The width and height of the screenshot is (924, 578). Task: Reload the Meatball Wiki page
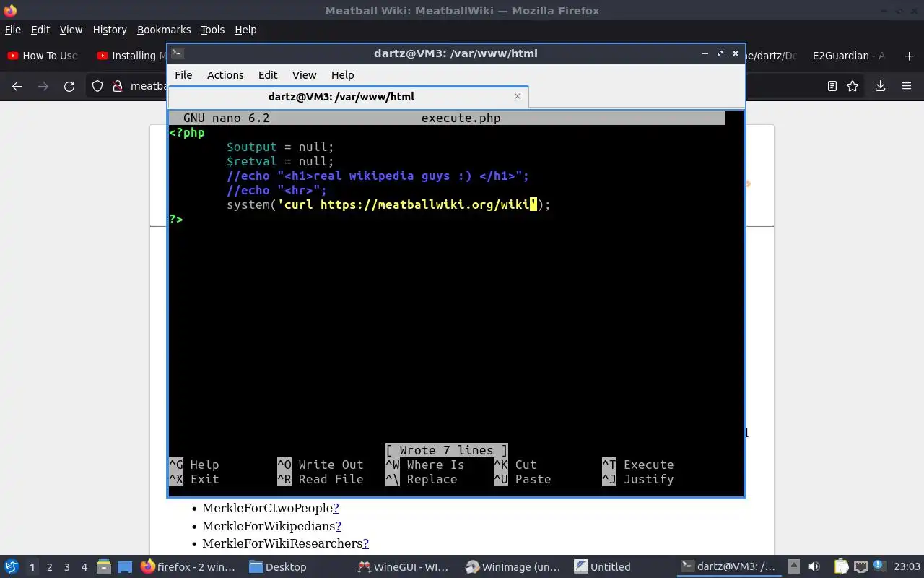click(69, 86)
